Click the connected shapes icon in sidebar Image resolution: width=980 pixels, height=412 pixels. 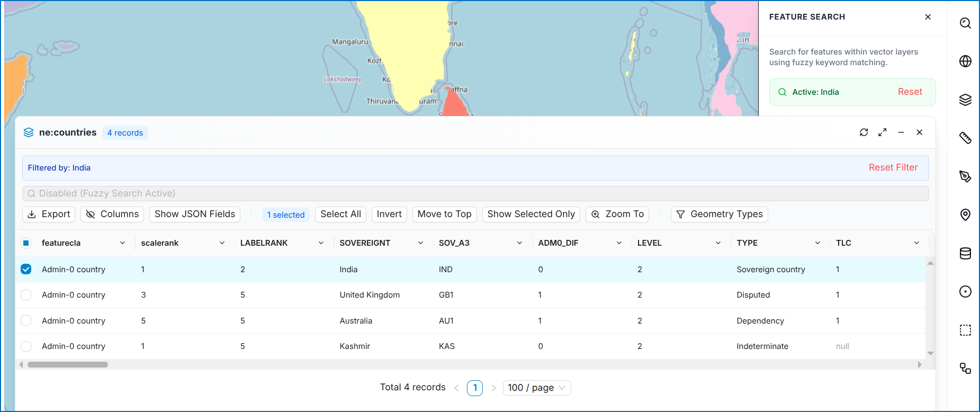965,369
